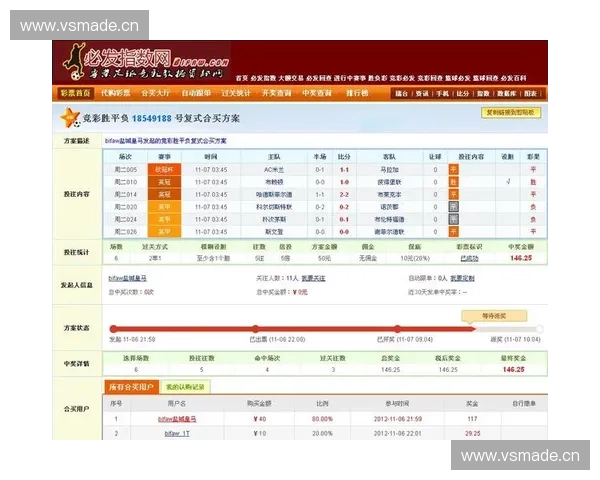The image size is (600, 480).
Task: Click the copy link button at top right
Action: pyautogui.click(x=511, y=113)
